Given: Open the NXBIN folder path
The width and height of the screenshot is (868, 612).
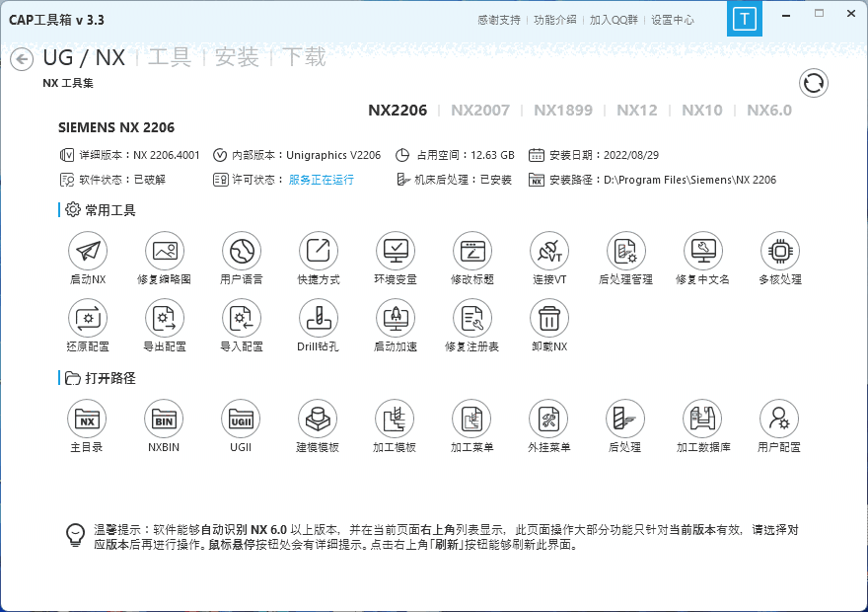Looking at the screenshot, I should click(164, 419).
